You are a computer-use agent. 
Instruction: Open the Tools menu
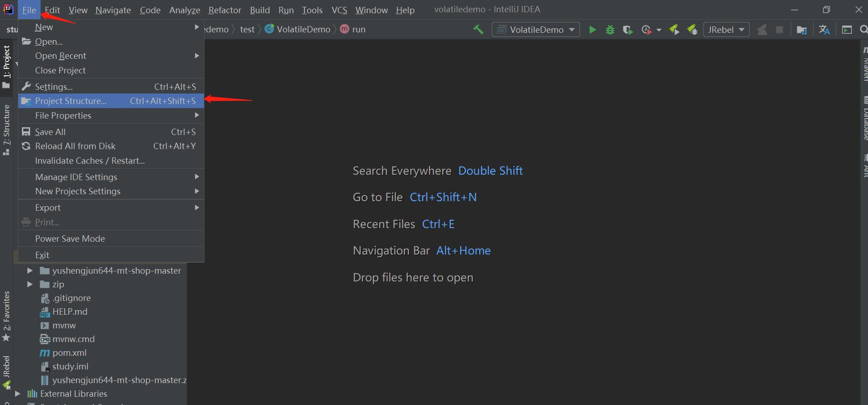click(312, 10)
